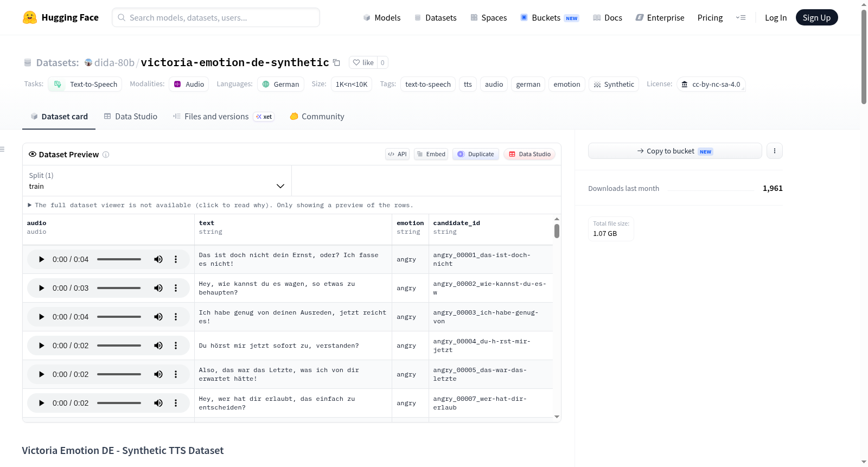Mute audio in angry_00002 row
This screenshot has height=467, width=868.
[x=158, y=288]
